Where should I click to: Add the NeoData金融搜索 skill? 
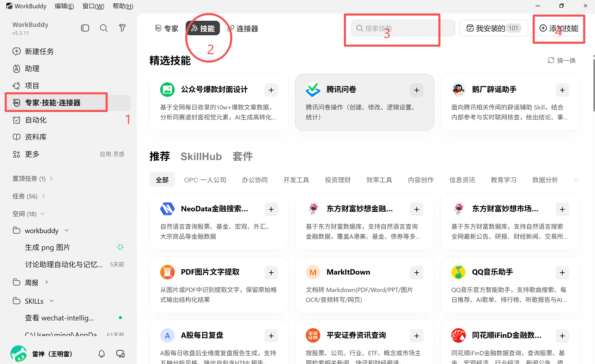pos(271,209)
